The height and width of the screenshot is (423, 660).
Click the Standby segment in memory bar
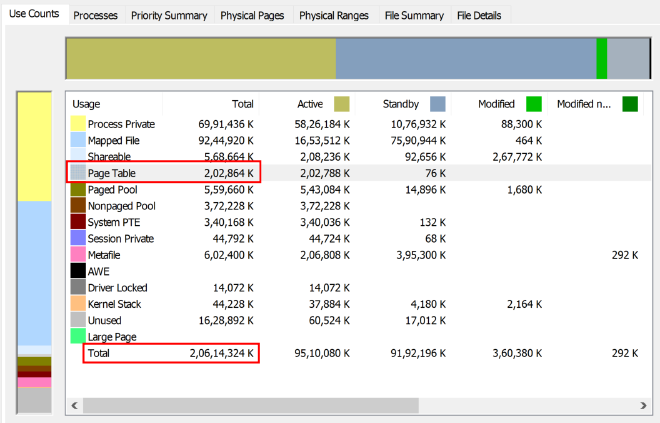(x=465, y=59)
